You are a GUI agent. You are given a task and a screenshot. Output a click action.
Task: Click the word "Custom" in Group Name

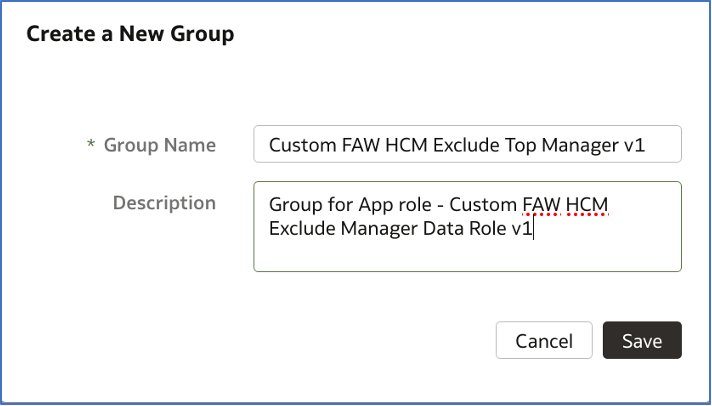pos(300,145)
